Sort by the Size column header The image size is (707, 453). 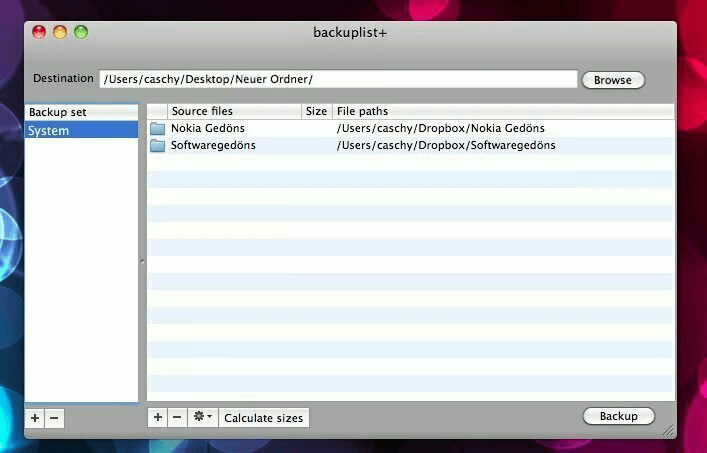click(x=316, y=111)
